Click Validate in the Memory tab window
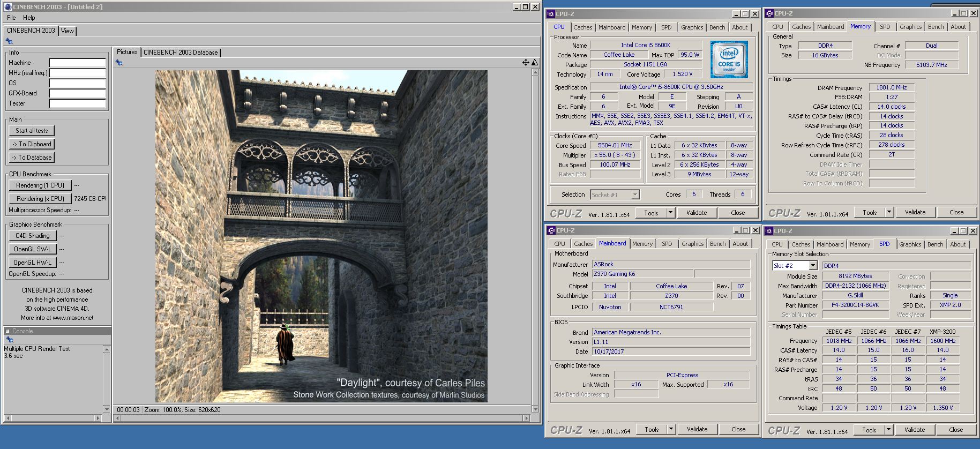 click(915, 212)
